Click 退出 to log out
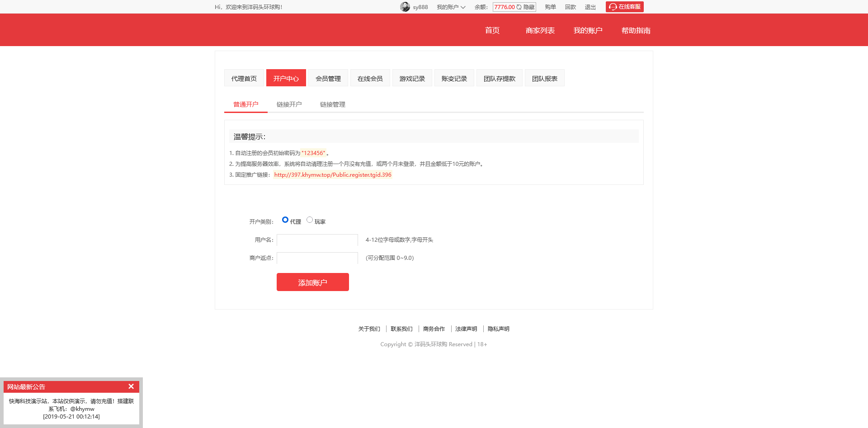Viewport: 868px width, 428px height. pyautogui.click(x=590, y=7)
